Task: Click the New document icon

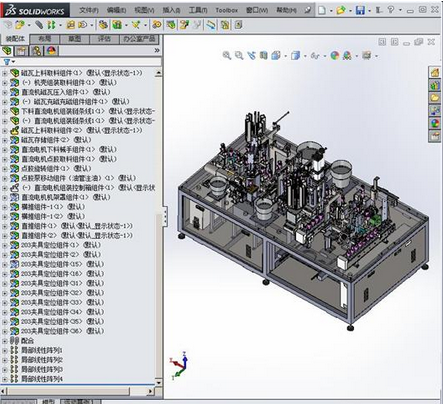Action: point(322,10)
